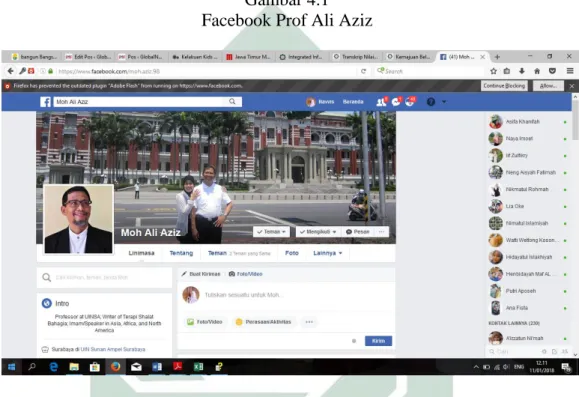Open Excel from the taskbar
Viewport: 579px width, 397px height.
(x=198, y=367)
